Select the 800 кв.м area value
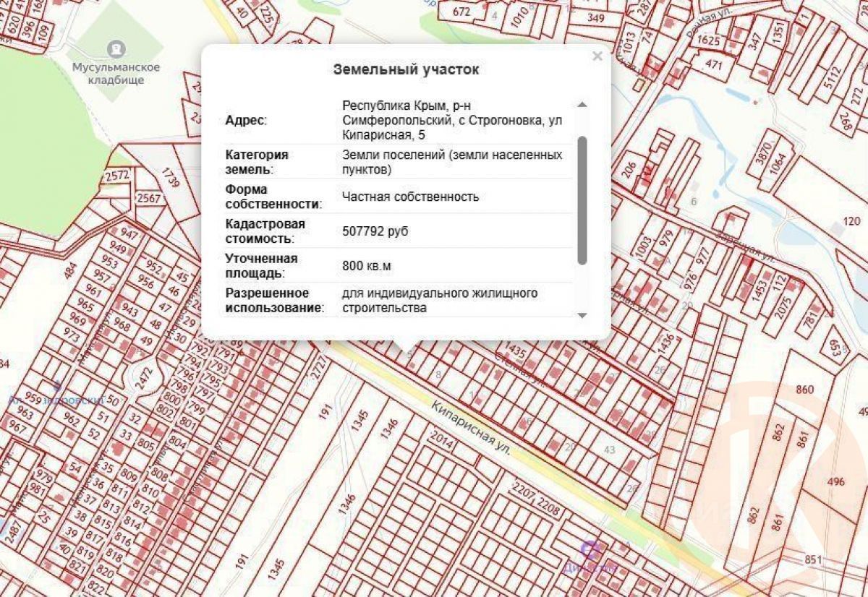Screen dimensions: 868x597 click(367, 266)
